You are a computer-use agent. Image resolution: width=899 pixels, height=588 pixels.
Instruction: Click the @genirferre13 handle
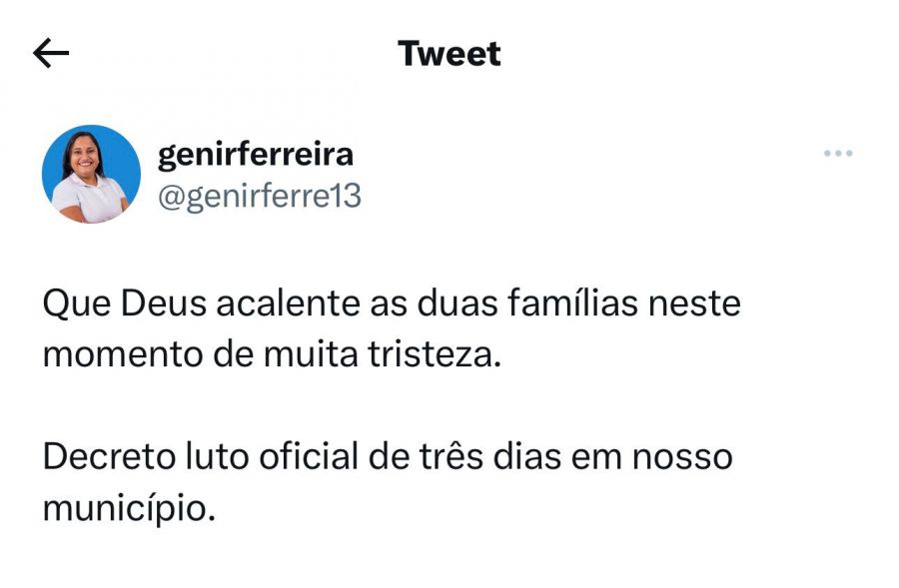260,197
